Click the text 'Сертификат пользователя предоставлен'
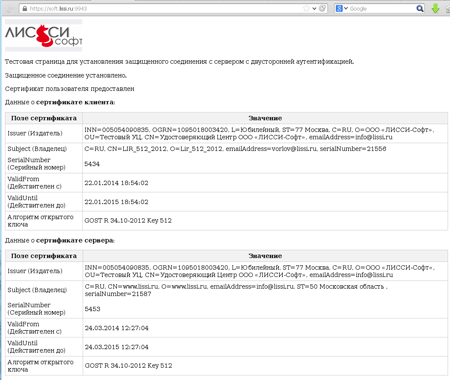 (x=70, y=89)
